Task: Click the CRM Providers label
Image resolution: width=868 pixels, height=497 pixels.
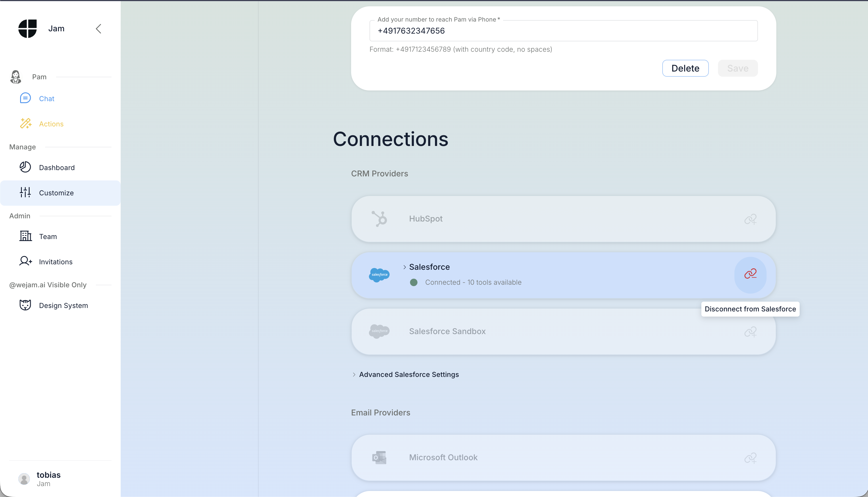Action: [x=380, y=174]
